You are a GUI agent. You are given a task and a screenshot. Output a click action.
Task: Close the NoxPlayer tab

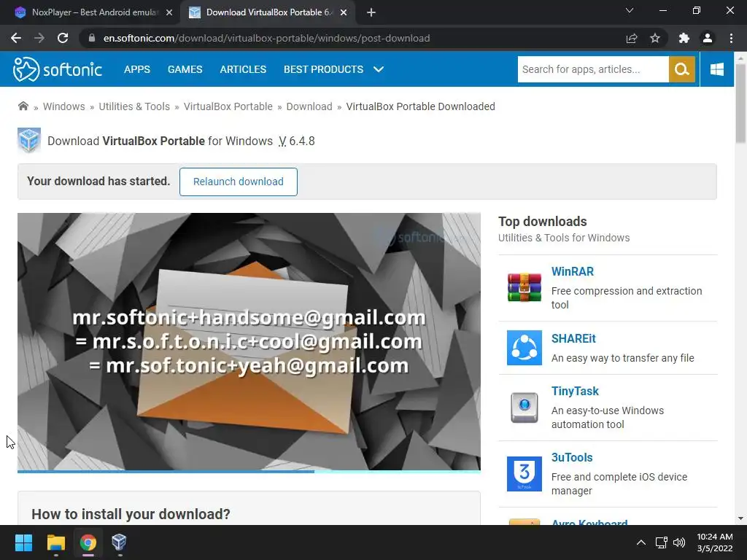(169, 12)
